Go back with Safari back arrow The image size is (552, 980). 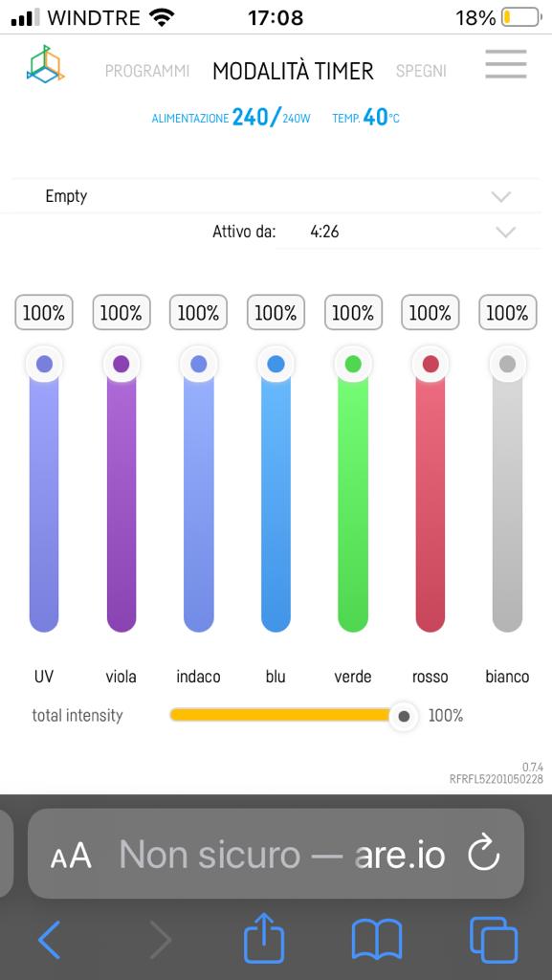pyautogui.click(x=50, y=939)
